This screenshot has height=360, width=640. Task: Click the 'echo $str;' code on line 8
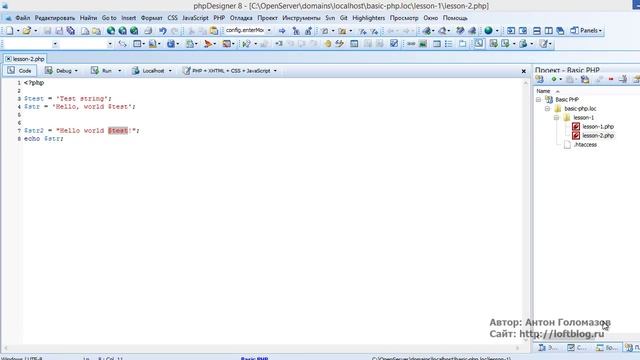[x=44, y=139]
